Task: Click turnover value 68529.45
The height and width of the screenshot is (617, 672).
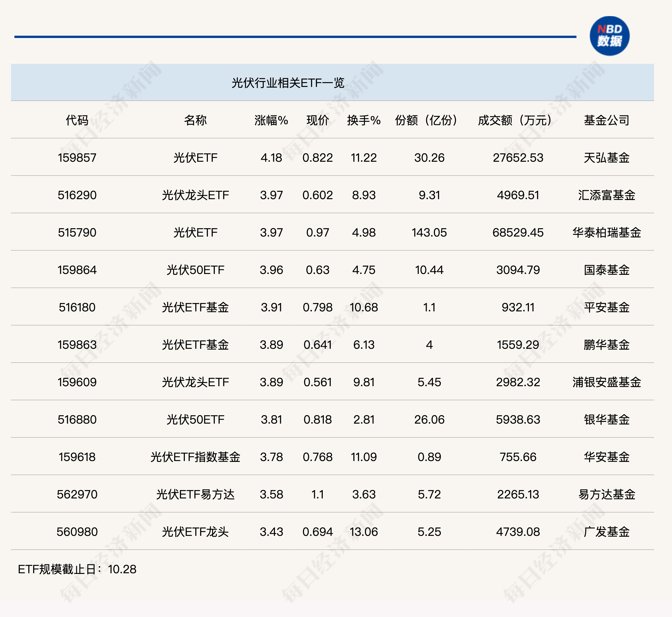Action: 518,232
